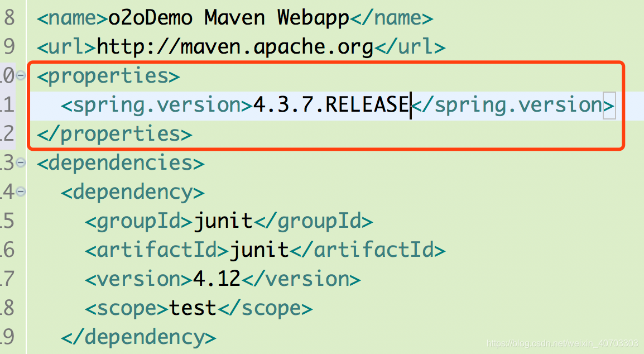Click the closing </scope> tag
This screenshot has height=354, width=644.
(265, 309)
